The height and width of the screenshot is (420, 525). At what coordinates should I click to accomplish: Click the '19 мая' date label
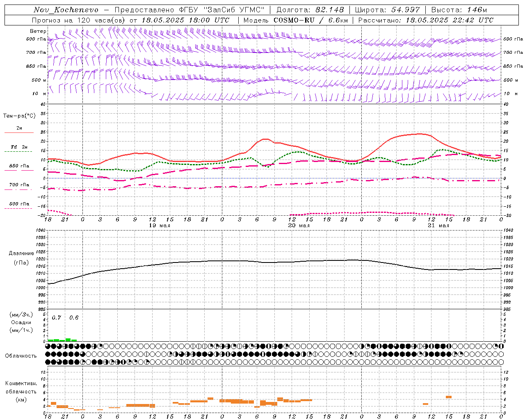(x=159, y=226)
